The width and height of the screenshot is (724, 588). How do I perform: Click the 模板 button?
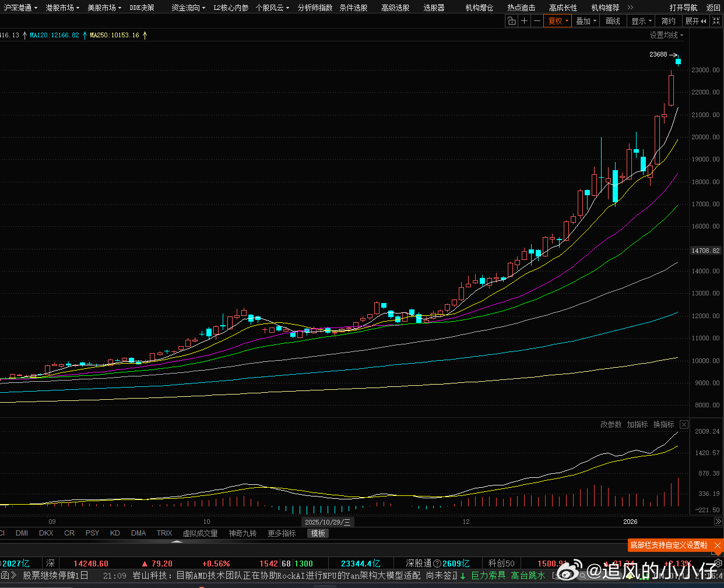coord(318,533)
